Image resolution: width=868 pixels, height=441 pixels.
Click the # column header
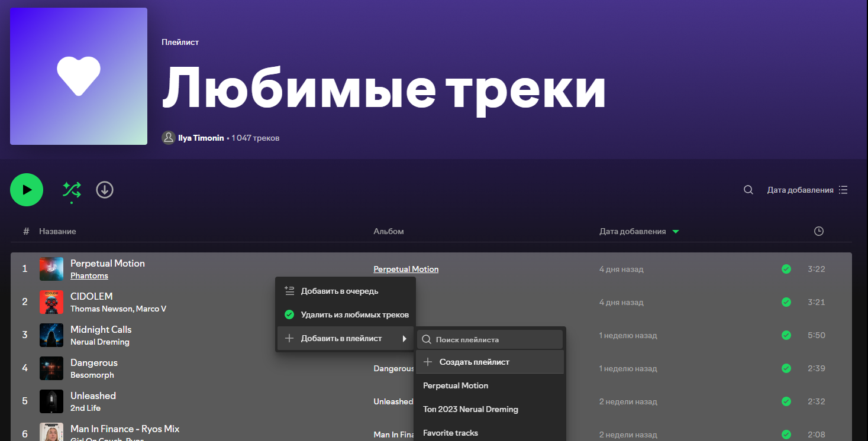26,231
